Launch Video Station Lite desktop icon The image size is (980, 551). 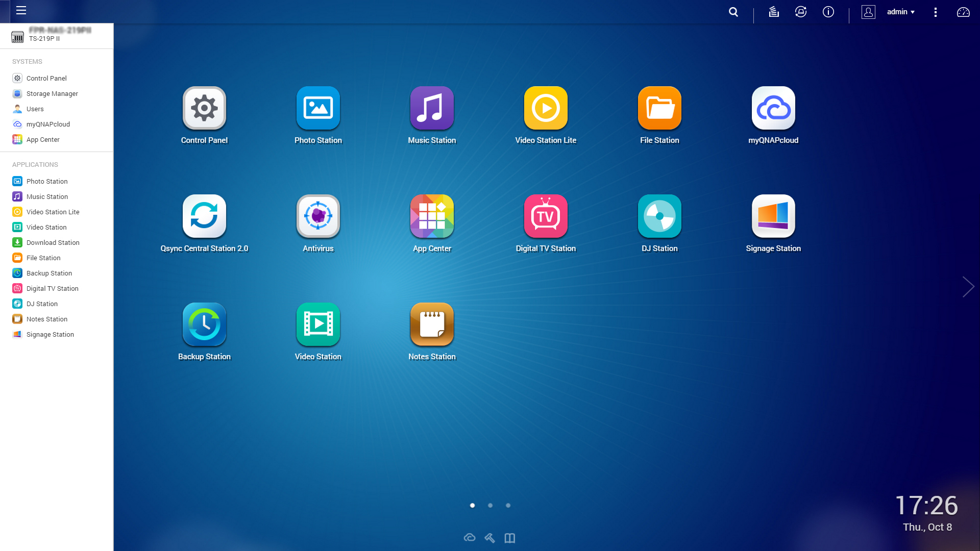click(546, 108)
